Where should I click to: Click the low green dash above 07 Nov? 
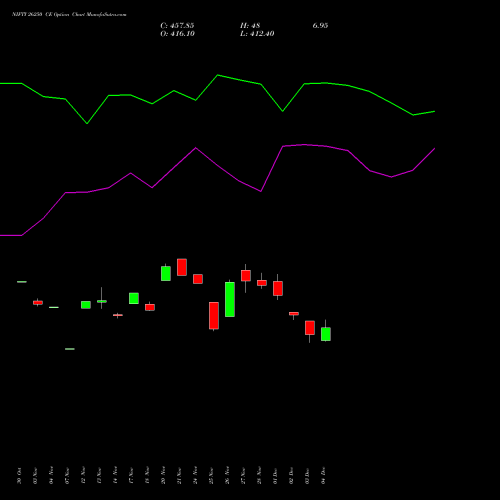(70, 349)
